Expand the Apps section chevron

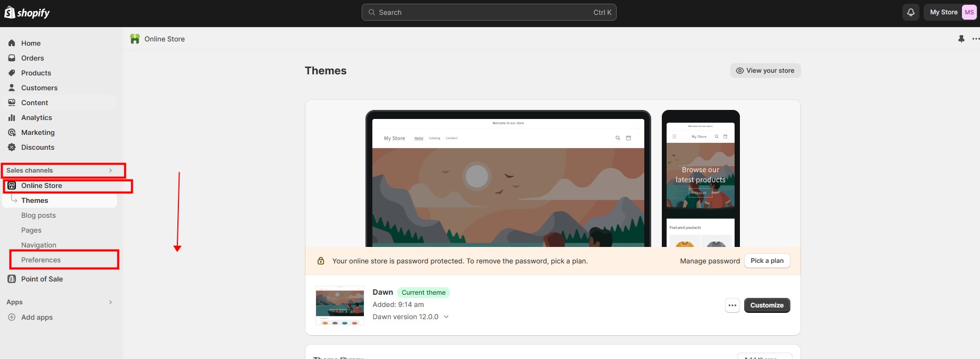coord(110,302)
